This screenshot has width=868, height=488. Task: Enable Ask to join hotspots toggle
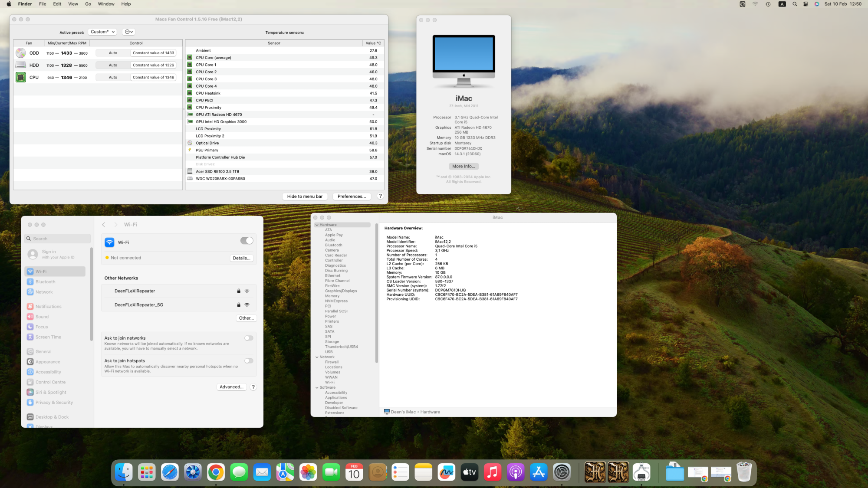click(x=249, y=361)
